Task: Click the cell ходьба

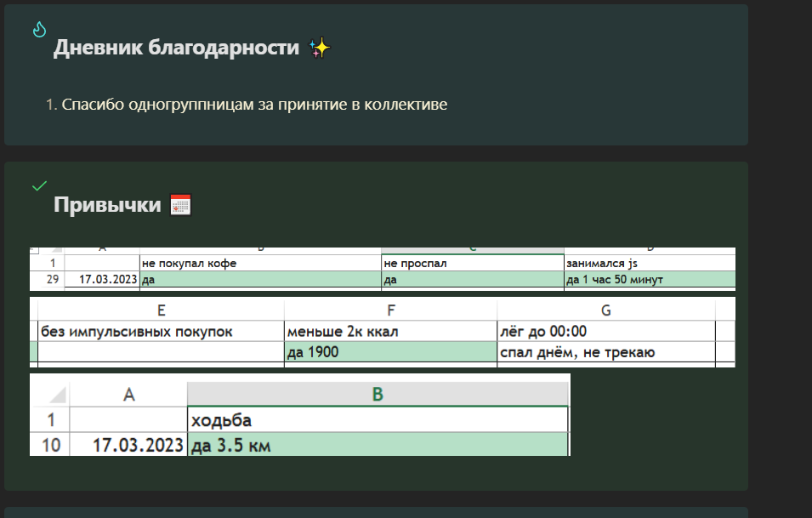Action: point(378,419)
